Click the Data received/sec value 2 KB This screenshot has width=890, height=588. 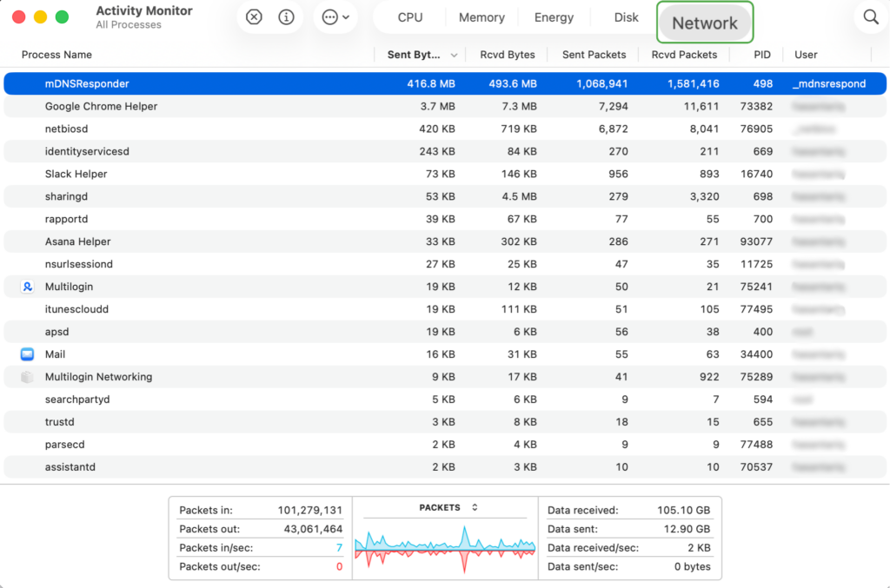click(699, 548)
